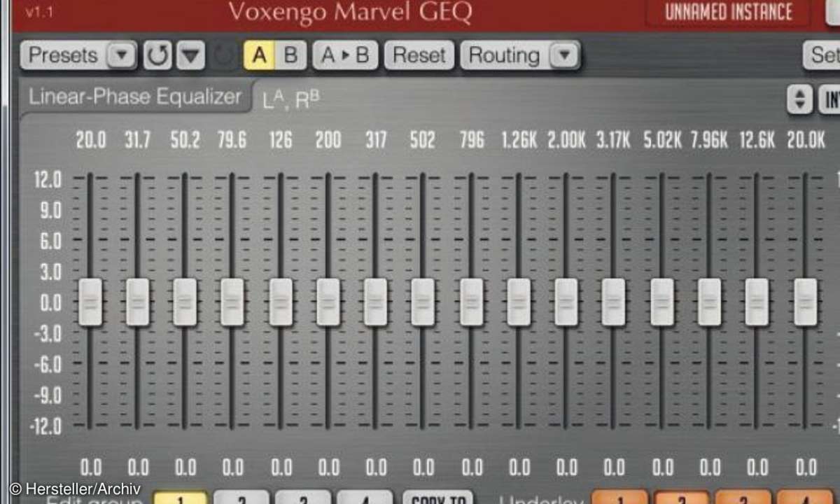
Task: Click the undo arrow icon beside Presets
Action: point(158,55)
